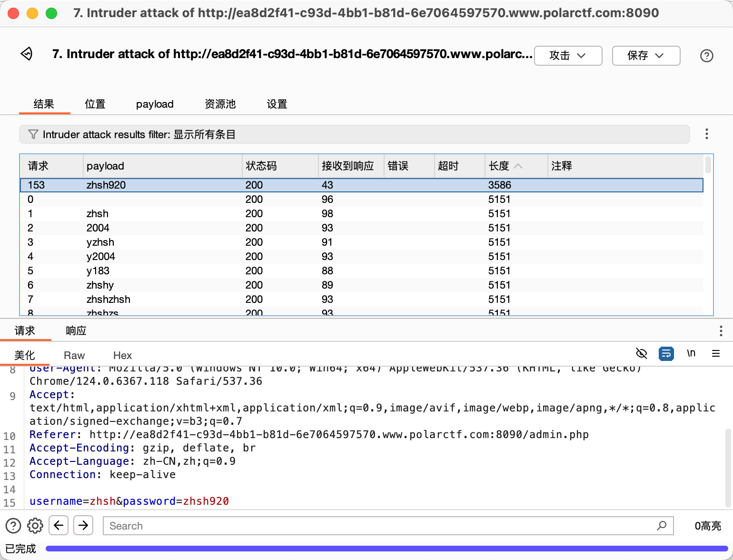The height and width of the screenshot is (560, 733).
Task: Open help via the top-right question mark icon
Action: (706, 56)
